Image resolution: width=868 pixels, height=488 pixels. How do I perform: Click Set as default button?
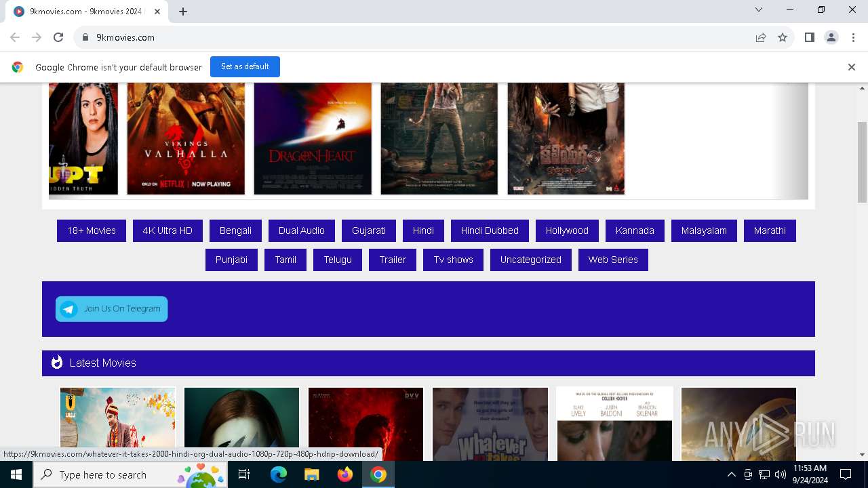(x=245, y=66)
